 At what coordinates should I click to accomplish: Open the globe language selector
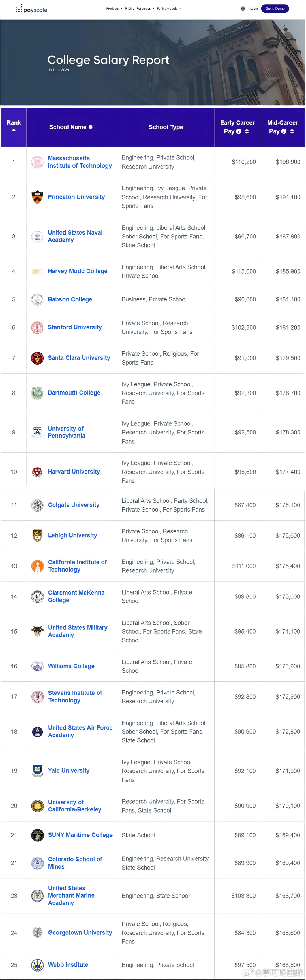coord(243,8)
